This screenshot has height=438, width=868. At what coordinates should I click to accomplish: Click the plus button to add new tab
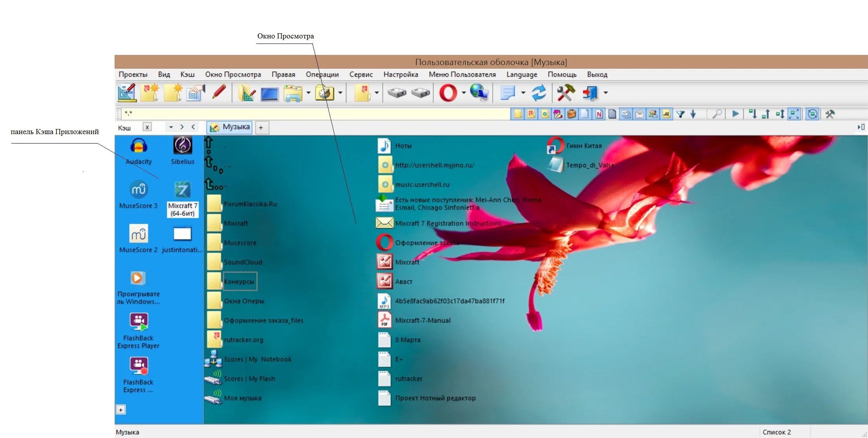[261, 127]
